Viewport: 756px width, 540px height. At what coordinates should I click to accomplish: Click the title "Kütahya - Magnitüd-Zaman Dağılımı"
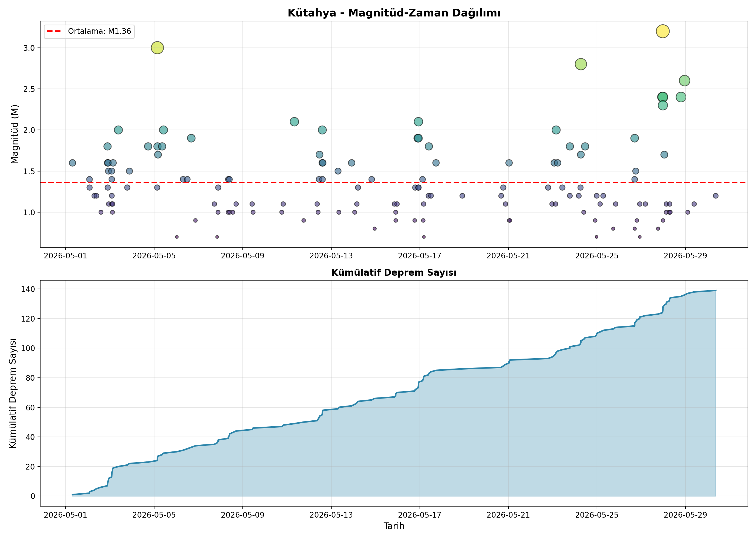pyautogui.click(x=394, y=13)
